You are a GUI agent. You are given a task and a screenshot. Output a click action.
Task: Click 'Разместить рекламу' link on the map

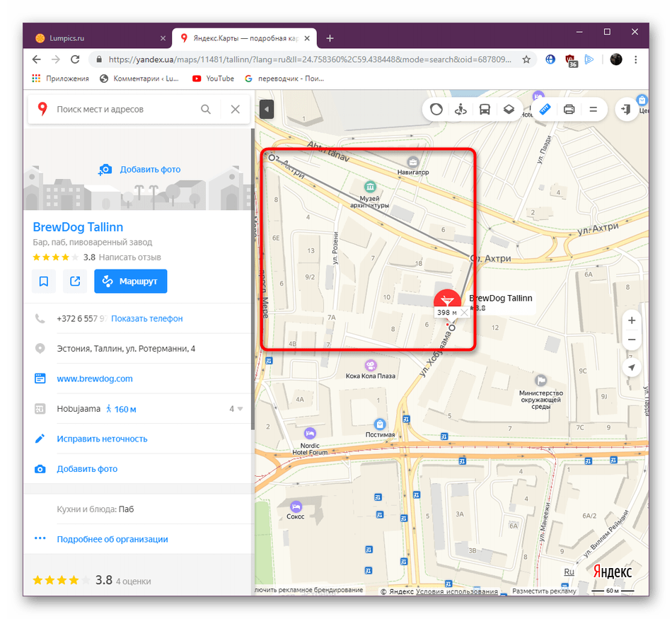[x=544, y=591]
